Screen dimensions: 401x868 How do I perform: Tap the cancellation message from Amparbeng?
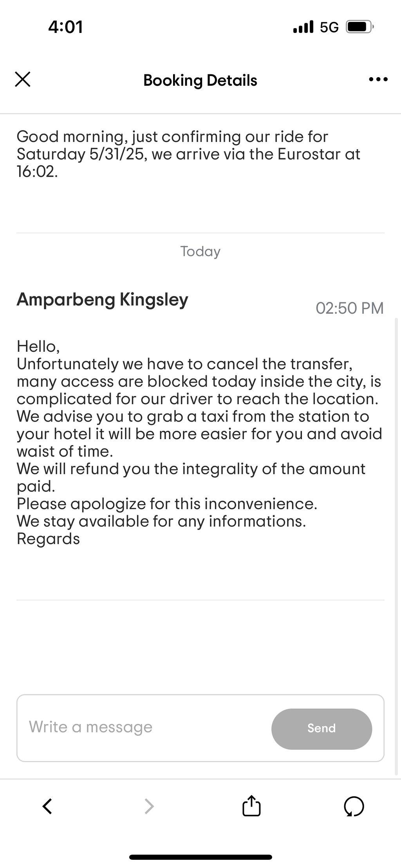(199, 443)
